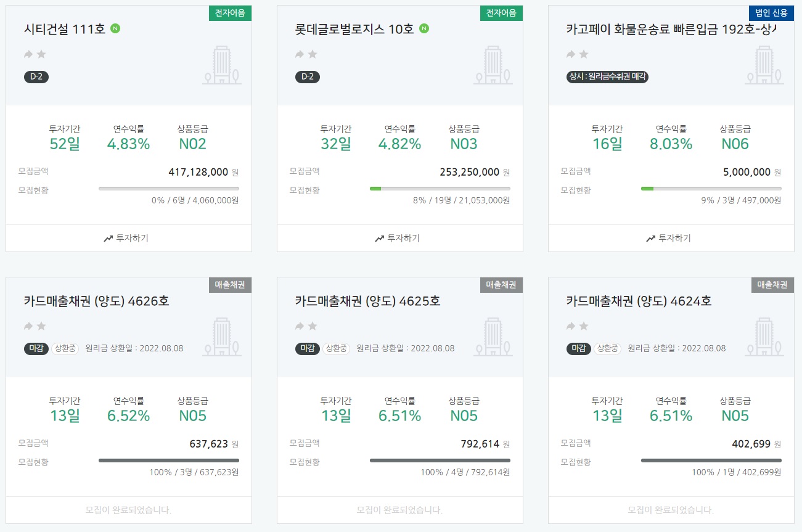Click share arrow on 카고페이 192호 card
802x532 pixels.
click(571, 54)
